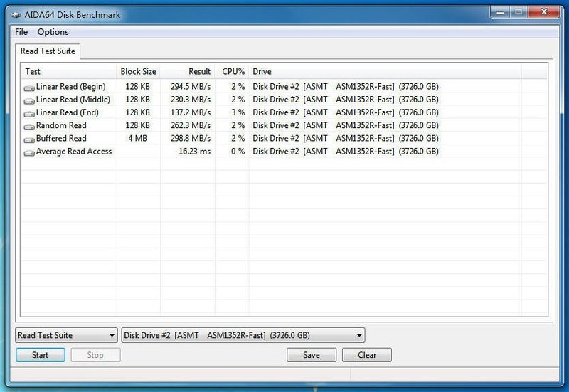Sort by the Drive column header
The width and height of the screenshot is (569, 392).
tap(385, 72)
